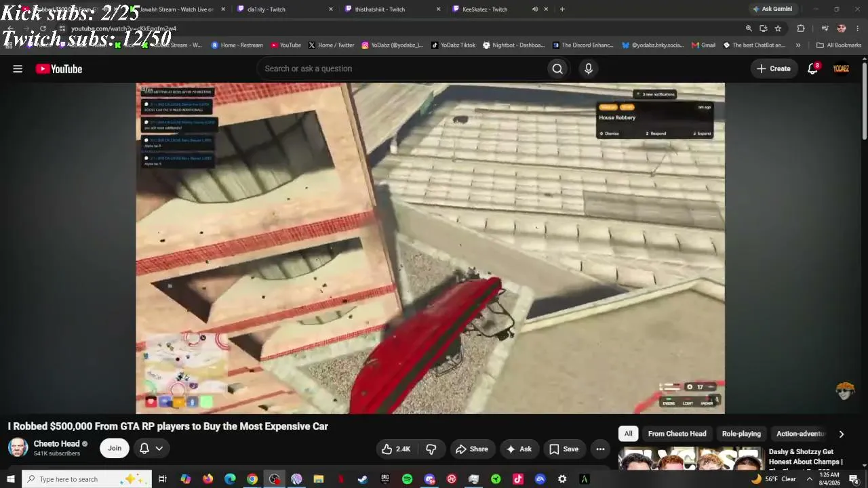The height and width of the screenshot is (488, 868).
Task: Click the magnifier search button on YouTube
Action: [x=557, y=68]
